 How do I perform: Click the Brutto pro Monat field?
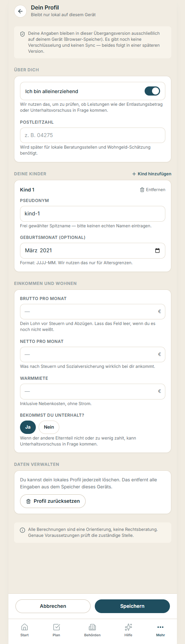pos(93,312)
